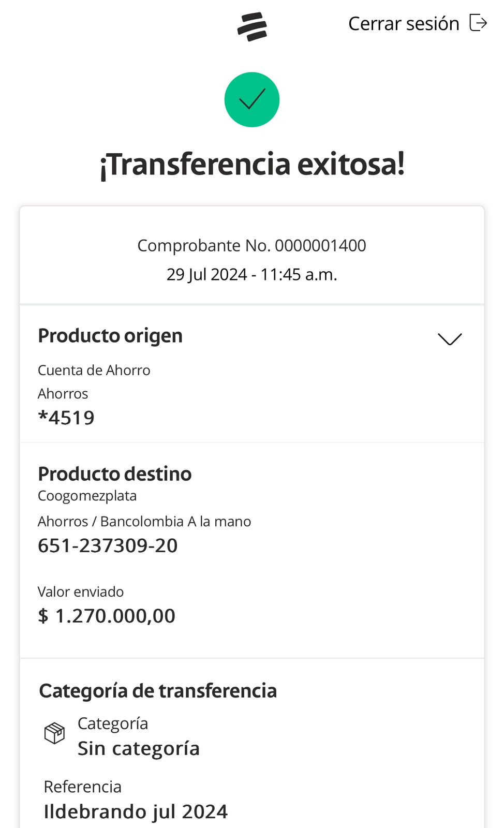This screenshot has height=828, width=504.
Task: Click the Categoría de transferencia heading
Action: coord(158,691)
